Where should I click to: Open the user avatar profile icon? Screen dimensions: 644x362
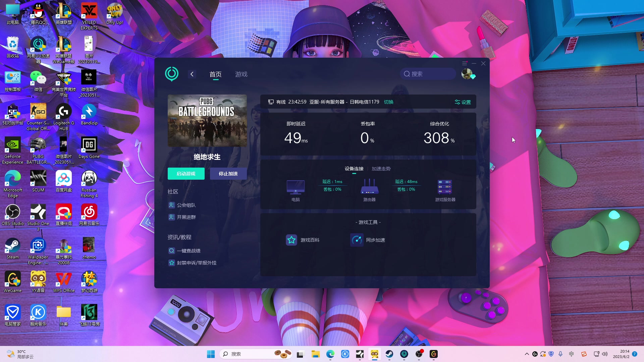[x=467, y=74]
